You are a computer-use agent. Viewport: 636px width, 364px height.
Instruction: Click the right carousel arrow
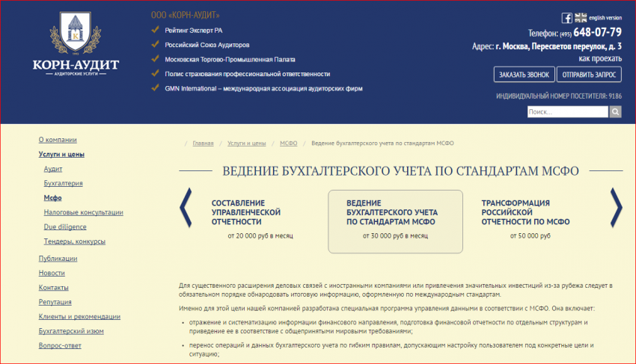(x=616, y=208)
